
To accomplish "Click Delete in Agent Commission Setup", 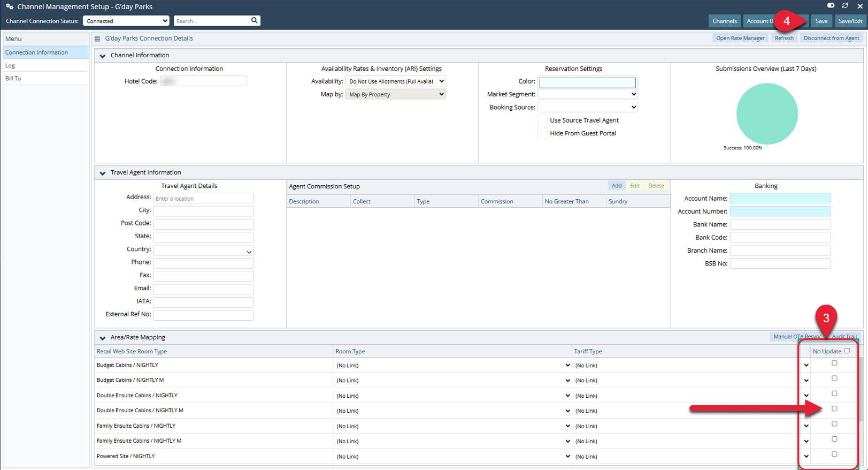I will point(656,186).
